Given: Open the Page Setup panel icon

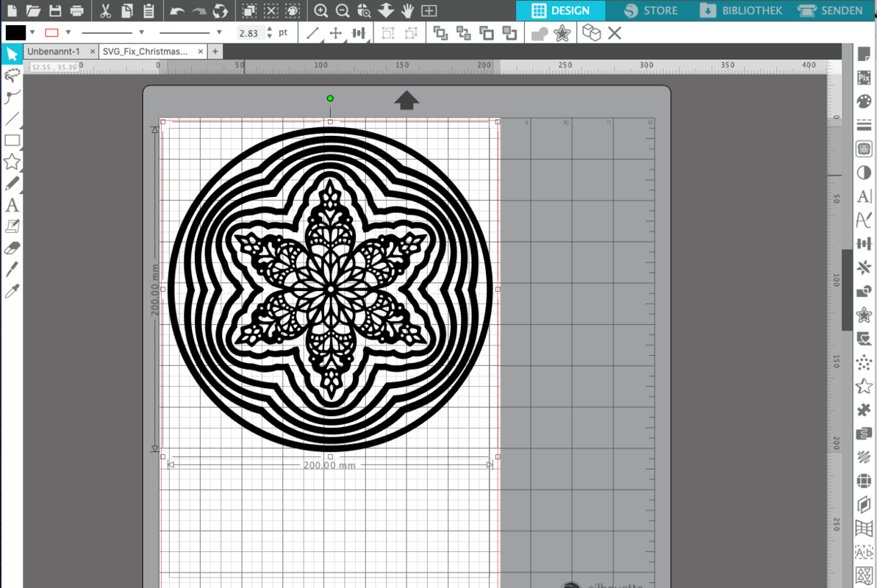Looking at the screenshot, I should tap(864, 54).
